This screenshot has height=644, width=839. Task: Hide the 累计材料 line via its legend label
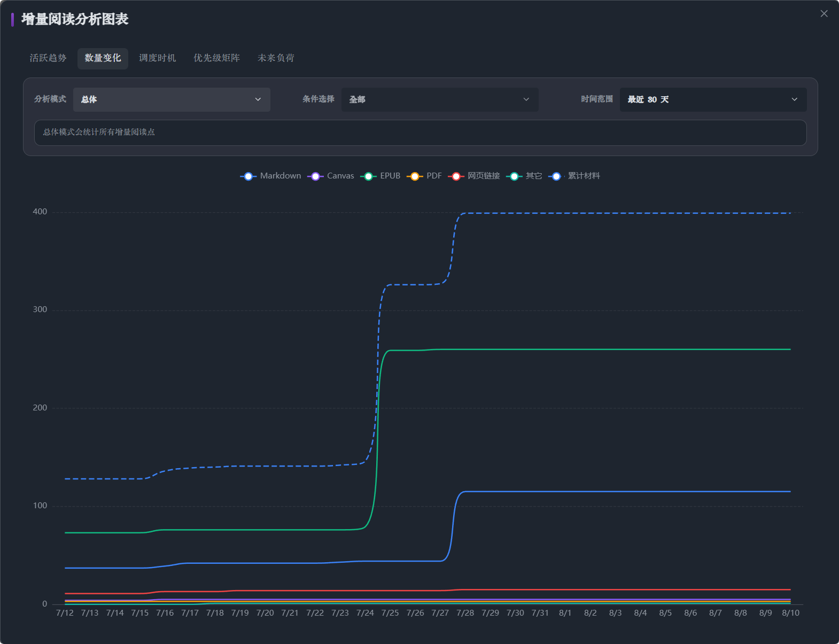[584, 176]
